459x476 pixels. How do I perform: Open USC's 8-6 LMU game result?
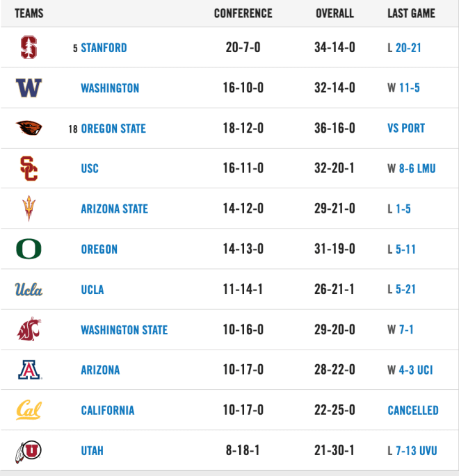click(417, 168)
